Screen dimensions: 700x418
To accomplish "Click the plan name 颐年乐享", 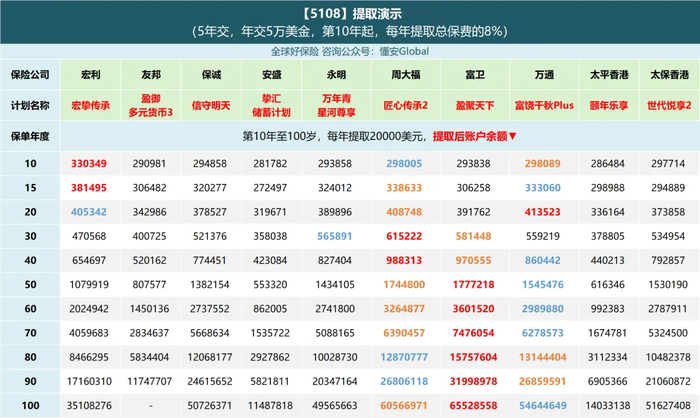I will (x=609, y=105).
